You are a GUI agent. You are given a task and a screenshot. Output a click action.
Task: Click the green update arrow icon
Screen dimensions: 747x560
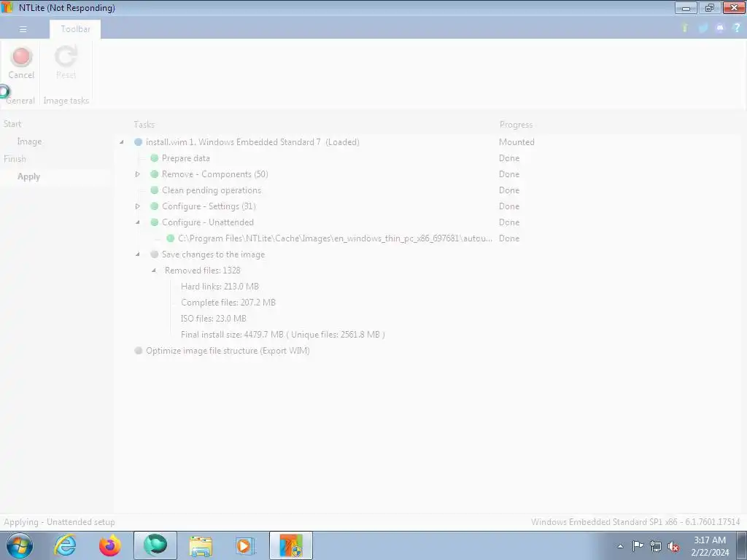click(x=685, y=28)
